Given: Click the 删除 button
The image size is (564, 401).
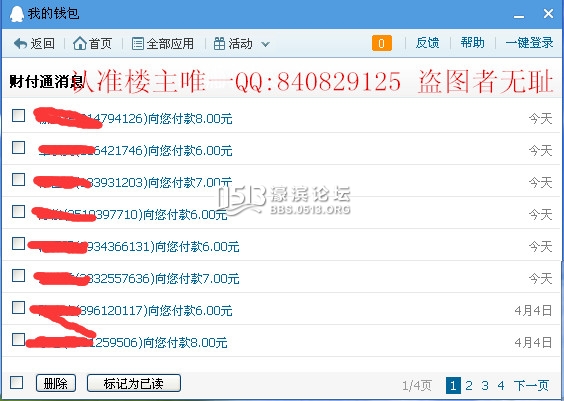Looking at the screenshot, I should pos(56,383).
